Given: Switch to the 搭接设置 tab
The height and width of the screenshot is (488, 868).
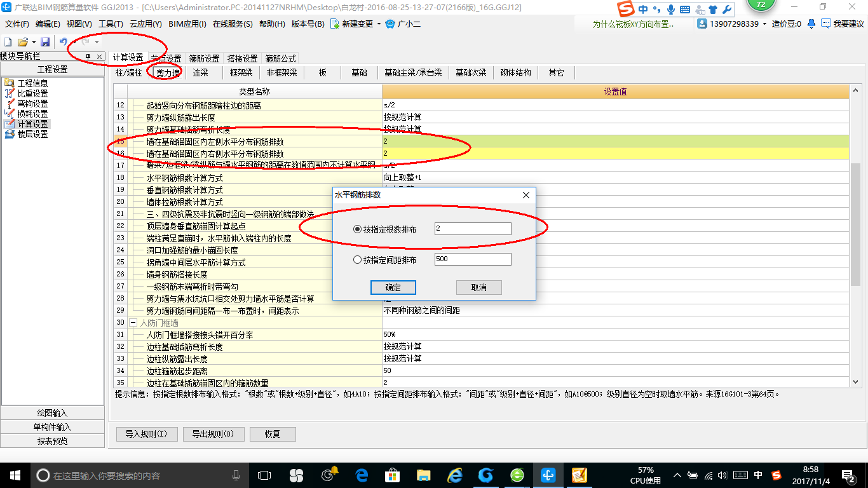Looking at the screenshot, I should click(x=242, y=58).
